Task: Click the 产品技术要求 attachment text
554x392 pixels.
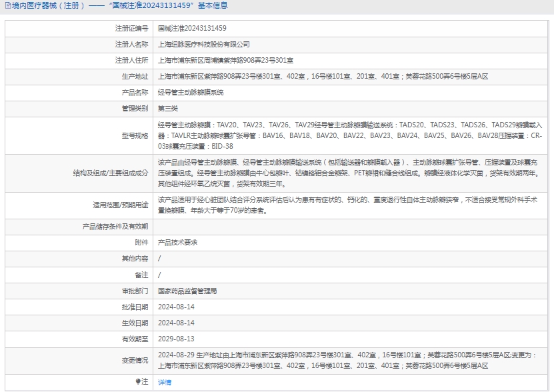Action: (177, 242)
